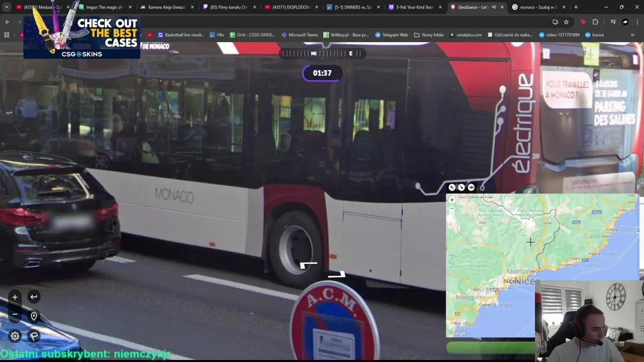The height and width of the screenshot is (362, 644).
Task: Zoom out the street view panorama
Action: [15, 315]
